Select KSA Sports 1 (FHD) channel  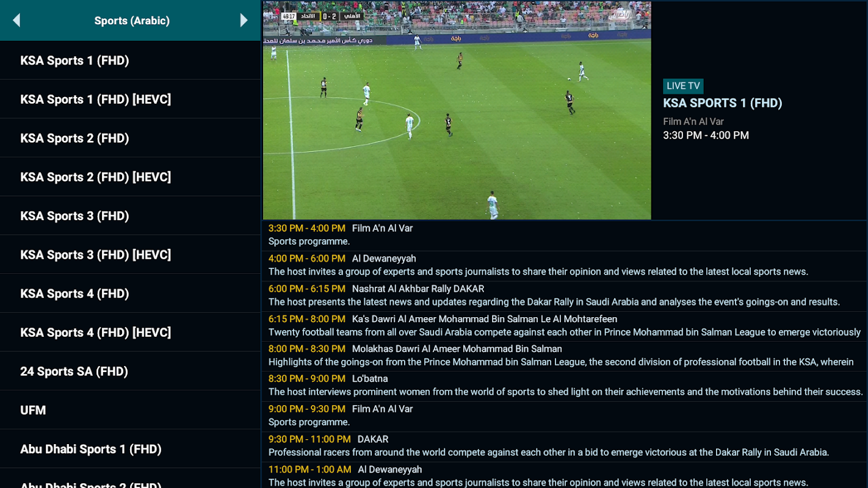pos(130,60)
